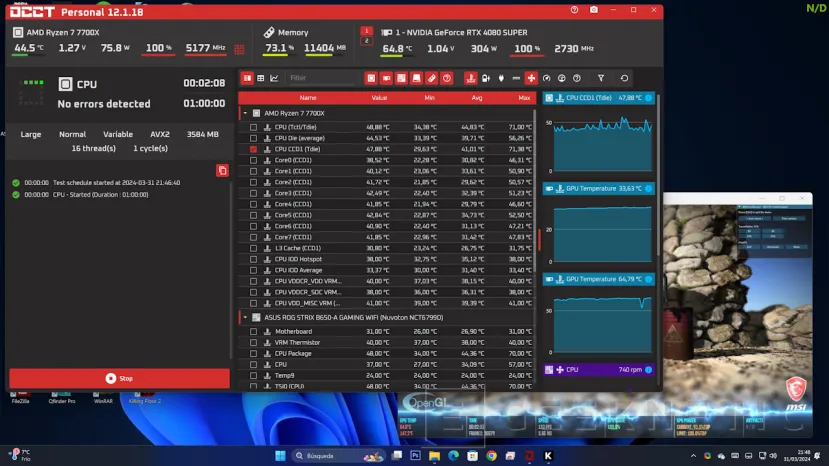Toggle the voltage battery sensor type filter

coord(486,78)
